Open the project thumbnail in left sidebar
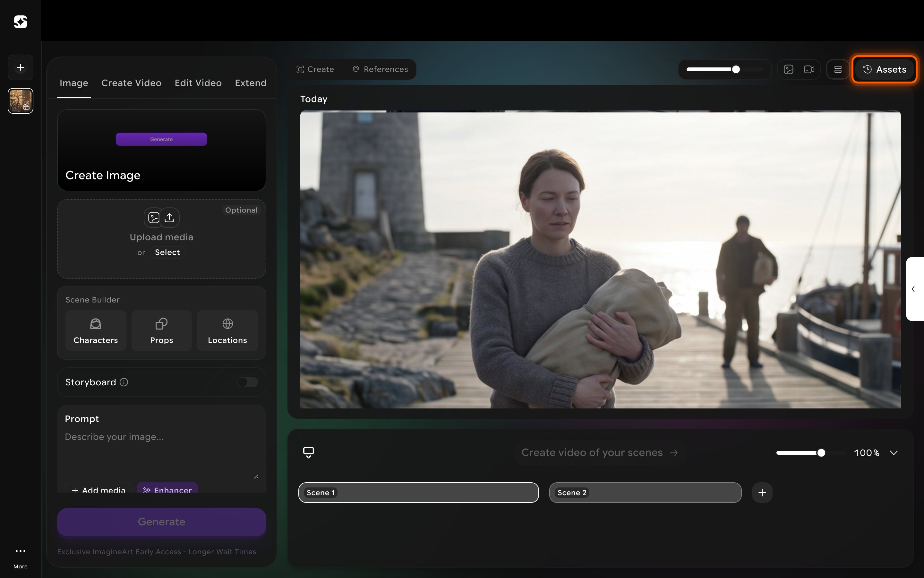The image size is (924, 578). [21, 101]
